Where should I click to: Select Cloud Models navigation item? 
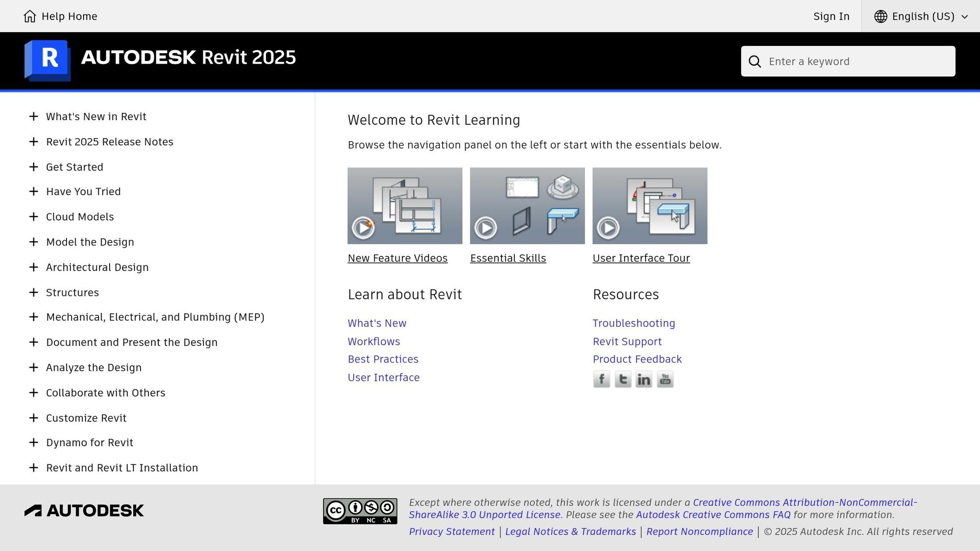(x=80, y=217)
